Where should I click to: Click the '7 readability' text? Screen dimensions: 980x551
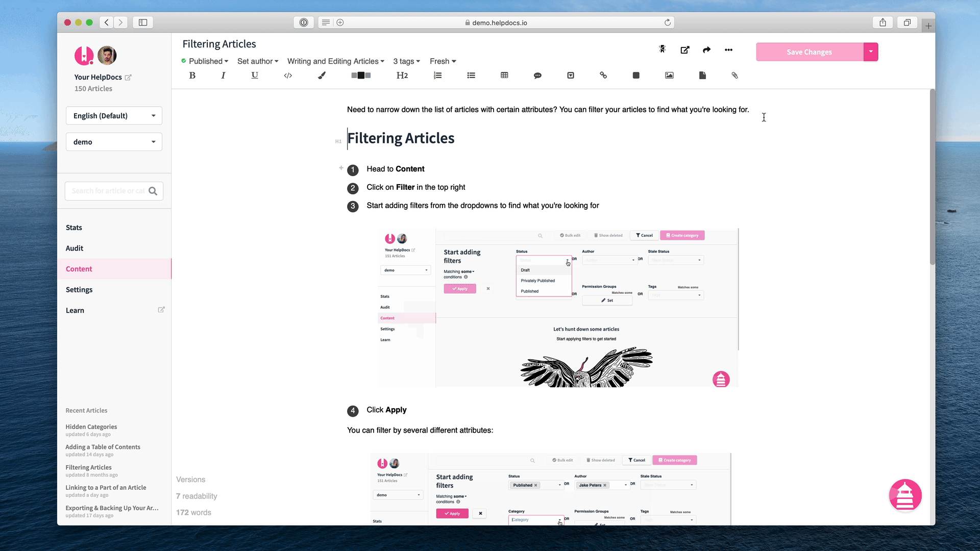pos(197,496)
